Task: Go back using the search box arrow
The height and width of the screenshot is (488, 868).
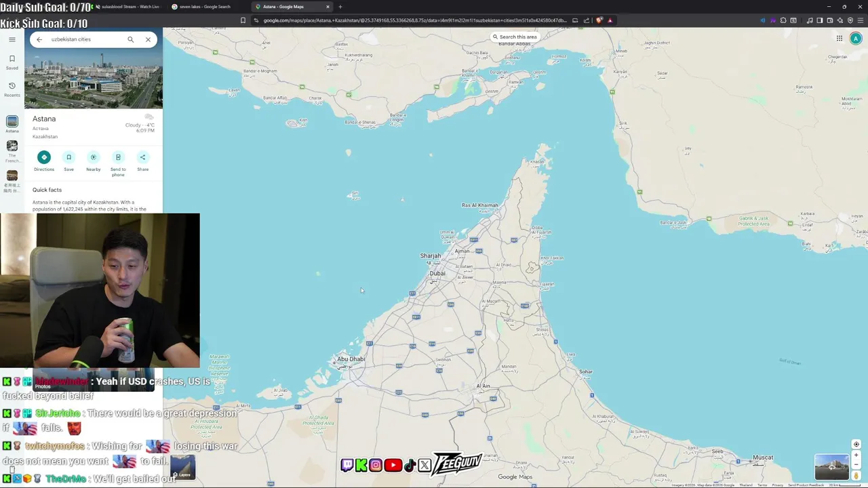Action: click(39, 39)
